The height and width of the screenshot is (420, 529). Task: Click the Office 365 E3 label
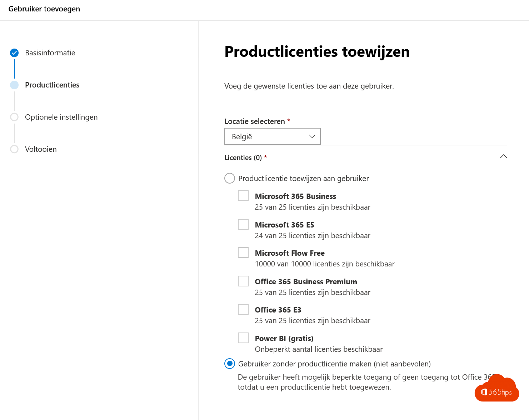[278, 310]
